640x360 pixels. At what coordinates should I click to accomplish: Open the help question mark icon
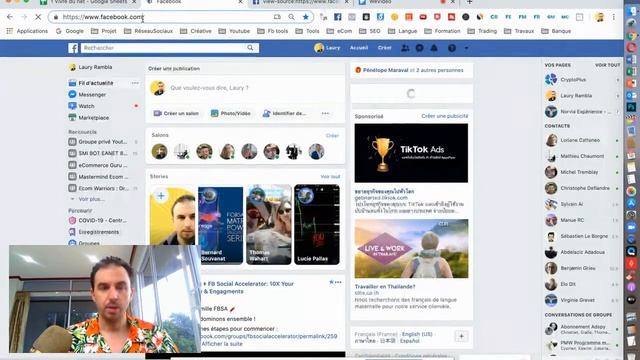(x=452, y=48)
